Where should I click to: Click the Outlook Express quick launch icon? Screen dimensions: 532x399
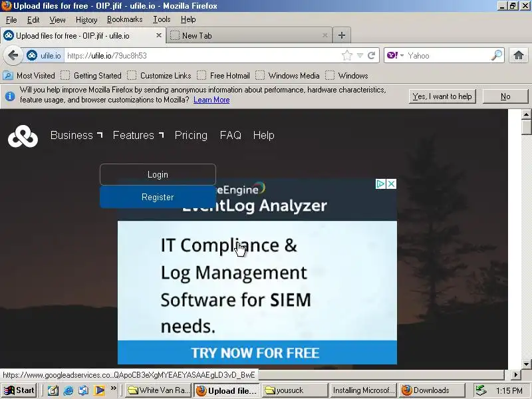tap(84, 390)
